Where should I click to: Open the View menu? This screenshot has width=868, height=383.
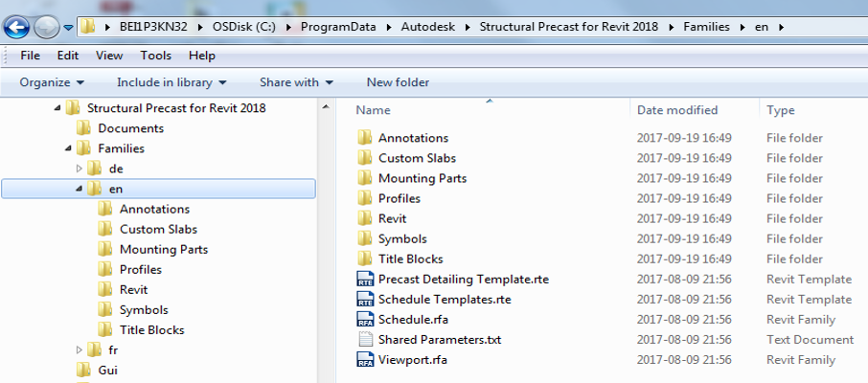[x=109, y=56]
